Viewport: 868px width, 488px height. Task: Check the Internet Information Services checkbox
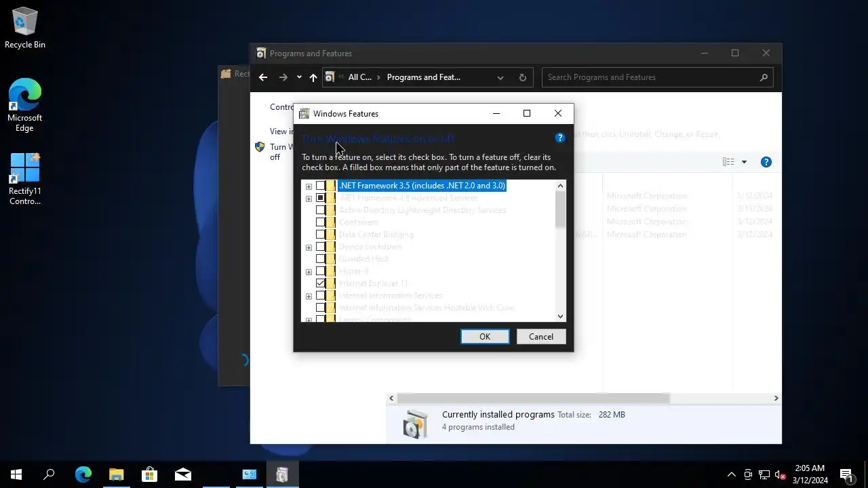[320, 296]
